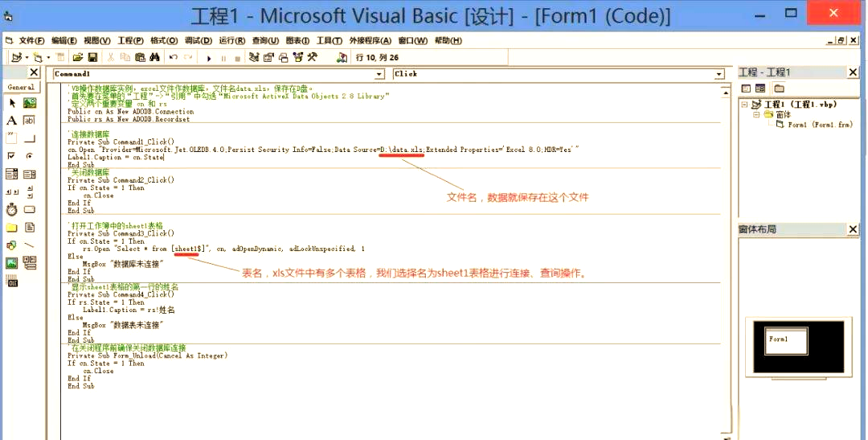Select the Frame control in the toolbox

[11, 138]
